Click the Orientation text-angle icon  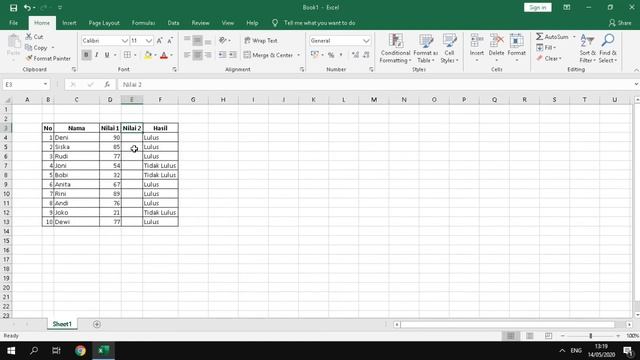(223, 40)
